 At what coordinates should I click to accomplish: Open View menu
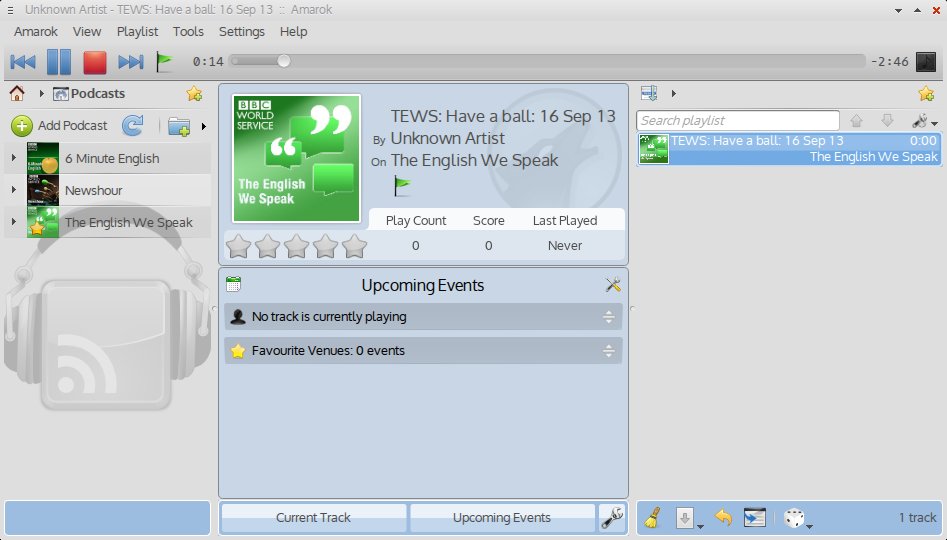[87, 31]
